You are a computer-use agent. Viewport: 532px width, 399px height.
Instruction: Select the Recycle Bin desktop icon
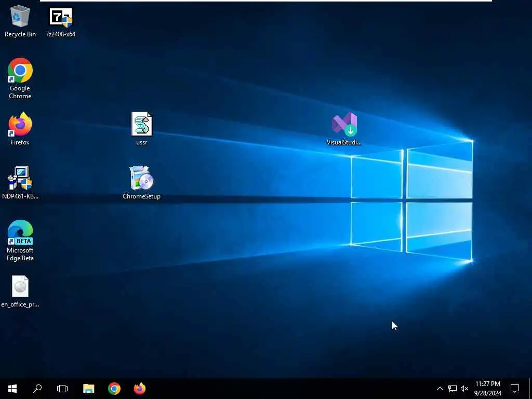pyautogui.click(x=20, y=22)
